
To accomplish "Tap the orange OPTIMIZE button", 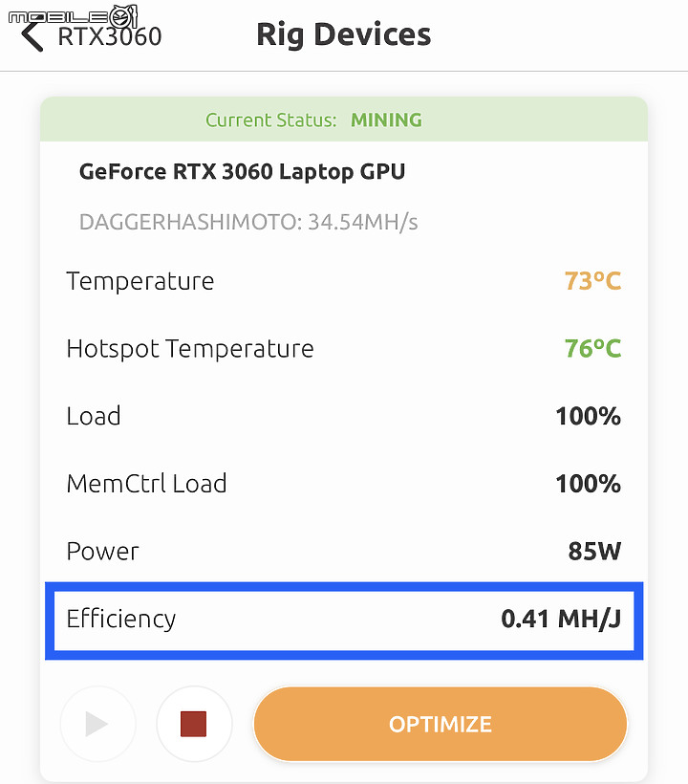I will [x=441, y=724].
